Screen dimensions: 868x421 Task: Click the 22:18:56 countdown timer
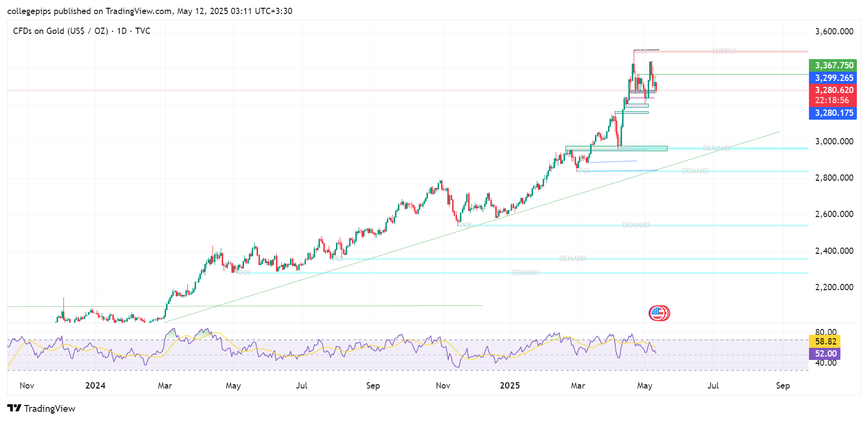(832, 101)
